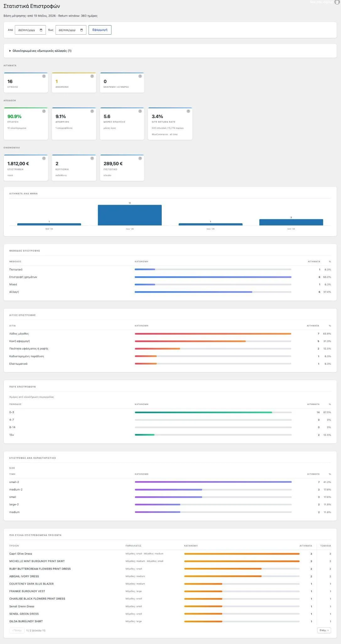Open calendar picker in Έως date field
Screen dimensions: 341x644
82,30
